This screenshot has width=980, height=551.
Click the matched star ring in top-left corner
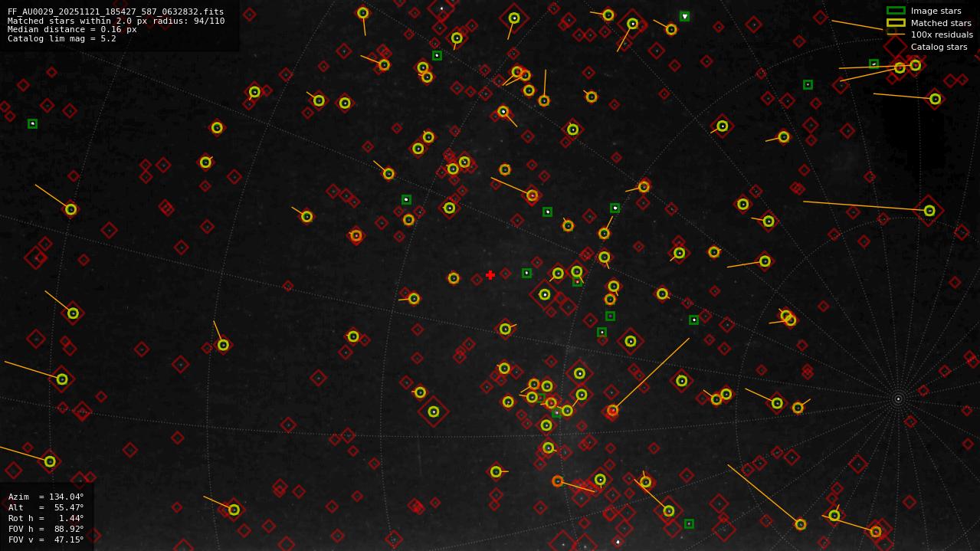[70, 208]
